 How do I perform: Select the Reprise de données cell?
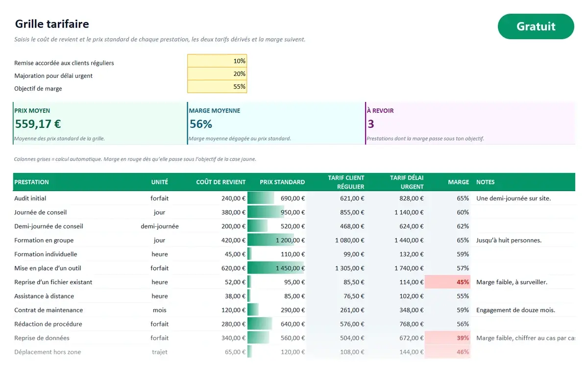click(x=42, y=338)
